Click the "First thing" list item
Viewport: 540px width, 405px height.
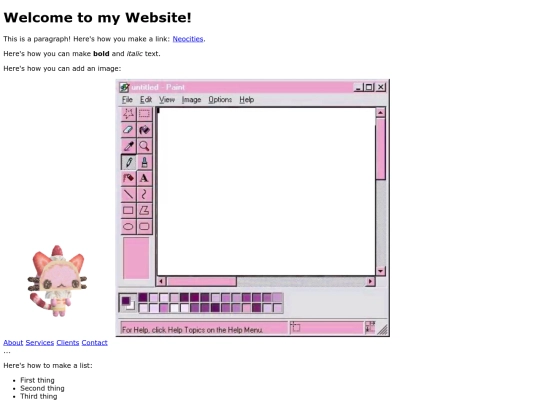point(37,380)
